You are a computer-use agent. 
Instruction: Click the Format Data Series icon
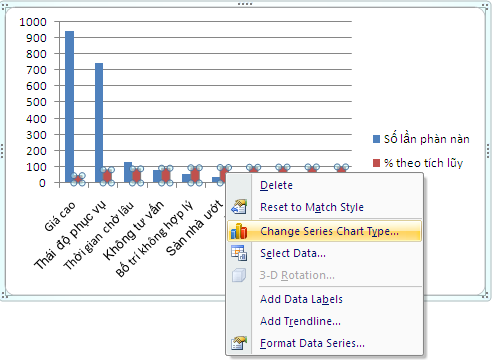tap(239, 343)
